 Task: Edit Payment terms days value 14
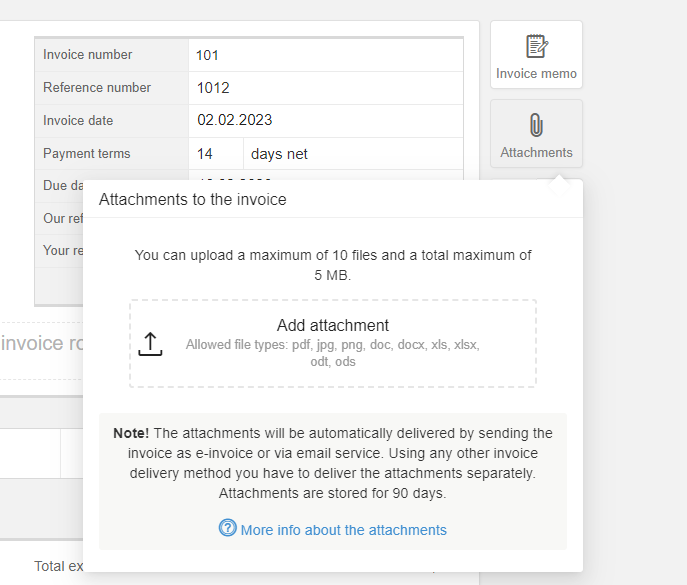216,154
